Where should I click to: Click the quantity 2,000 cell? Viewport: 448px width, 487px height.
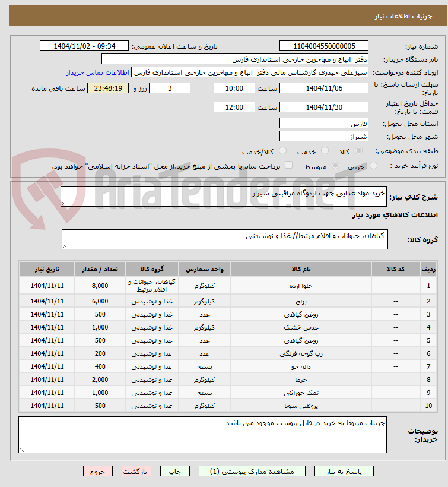click(100, 380)
